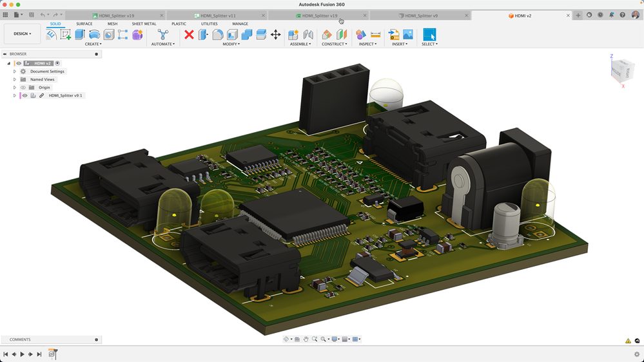The width and height of the screenshot is (644, 362).
Task: Open the Construct menu label
Action: 334,44
